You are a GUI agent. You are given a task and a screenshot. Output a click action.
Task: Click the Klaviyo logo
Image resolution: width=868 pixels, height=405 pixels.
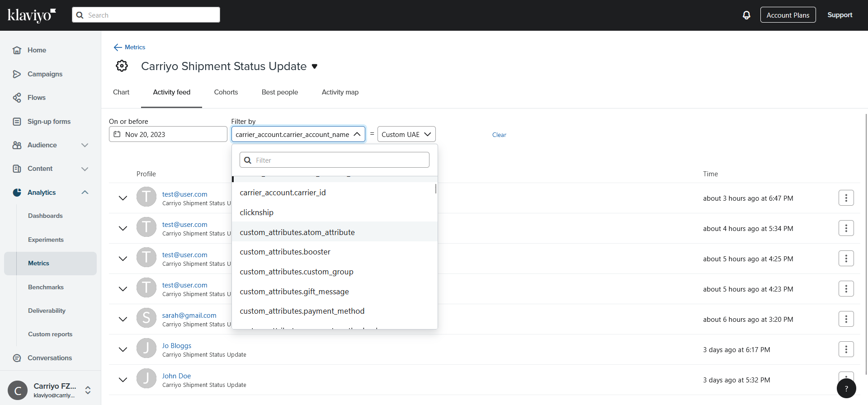coord(32,15)
